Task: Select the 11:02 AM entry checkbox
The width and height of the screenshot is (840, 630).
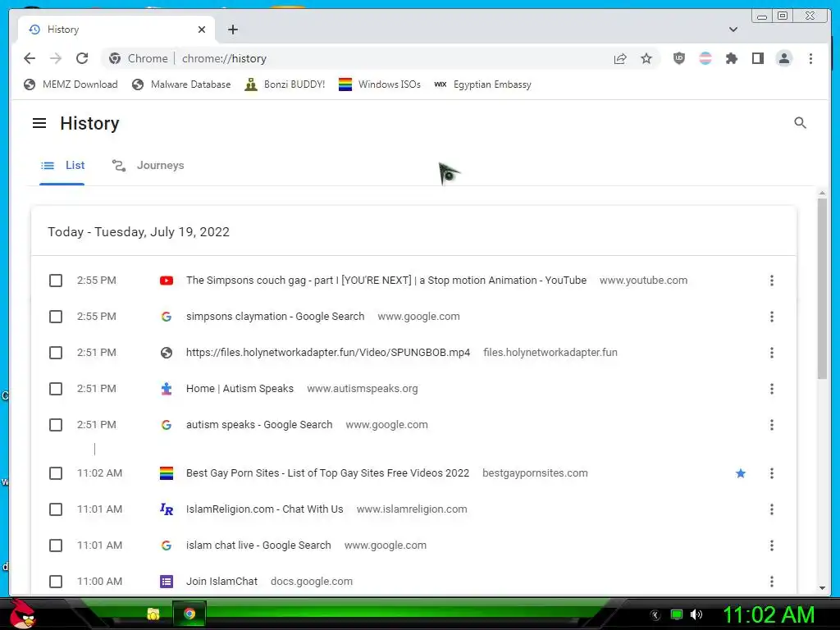Action: click(x=56, y=473)
